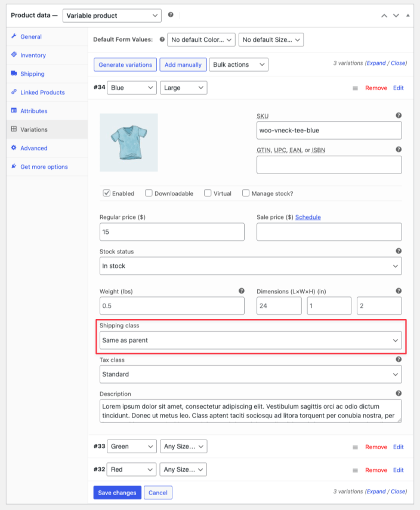Click the blue t-shirt variation thumbnail
This screenshot has height=510, width=420.
(129, 143)
